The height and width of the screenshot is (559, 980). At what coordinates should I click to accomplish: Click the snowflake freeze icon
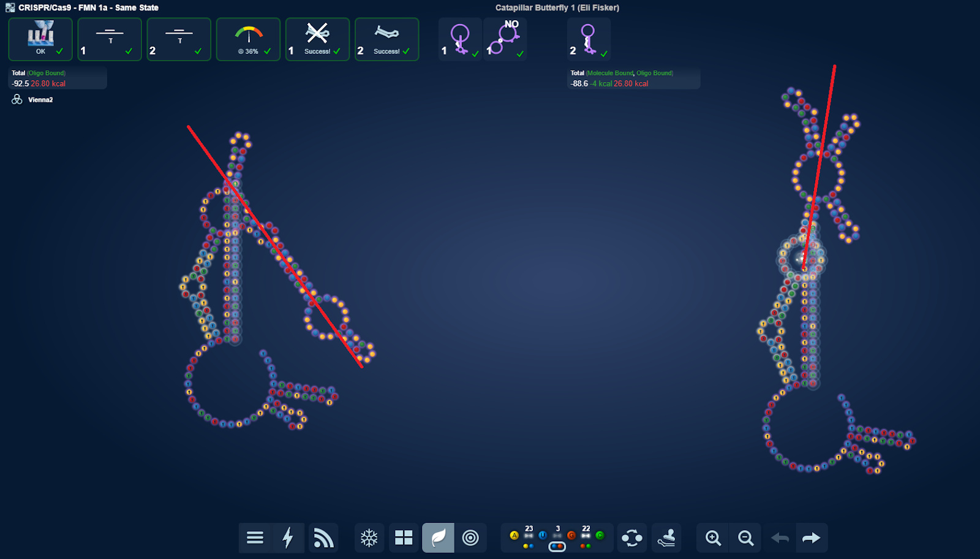pos(369,538)
